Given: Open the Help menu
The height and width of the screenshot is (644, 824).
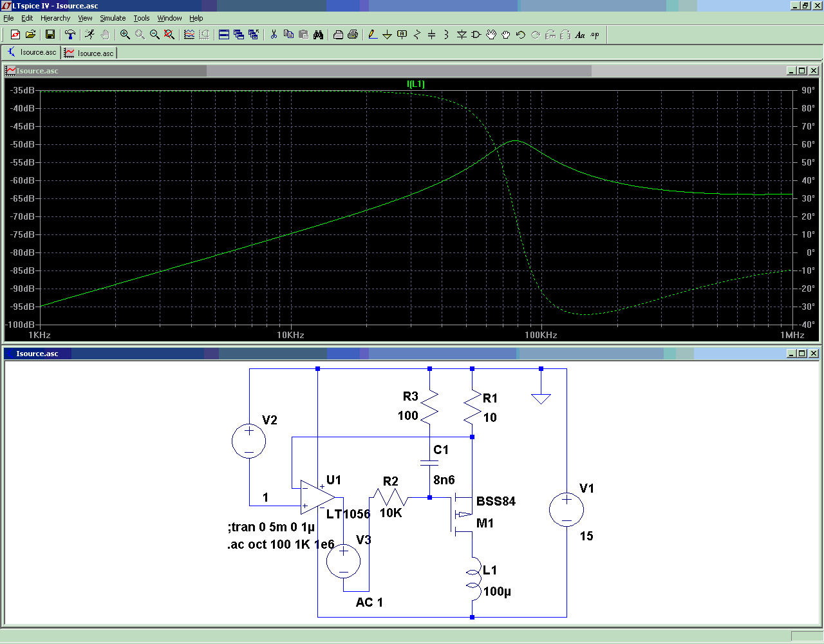Looking at the screenshot, I should click(196, 18).
